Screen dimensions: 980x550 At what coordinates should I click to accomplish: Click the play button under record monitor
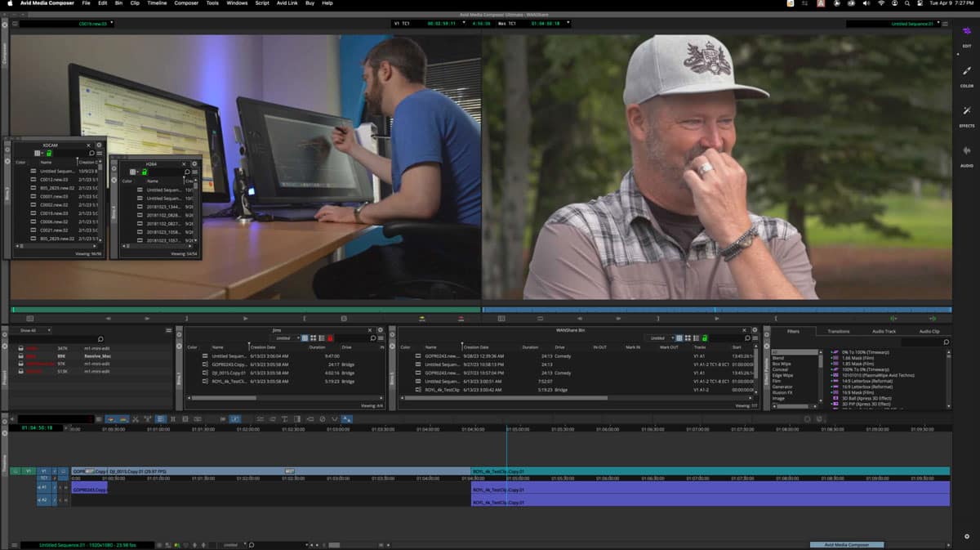(x=717, y=318)
